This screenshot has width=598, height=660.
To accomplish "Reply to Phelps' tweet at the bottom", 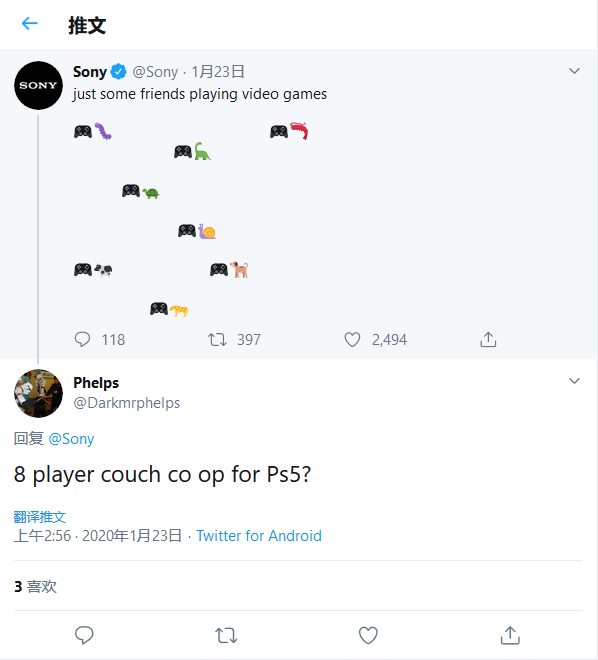I will pos(84,635).
